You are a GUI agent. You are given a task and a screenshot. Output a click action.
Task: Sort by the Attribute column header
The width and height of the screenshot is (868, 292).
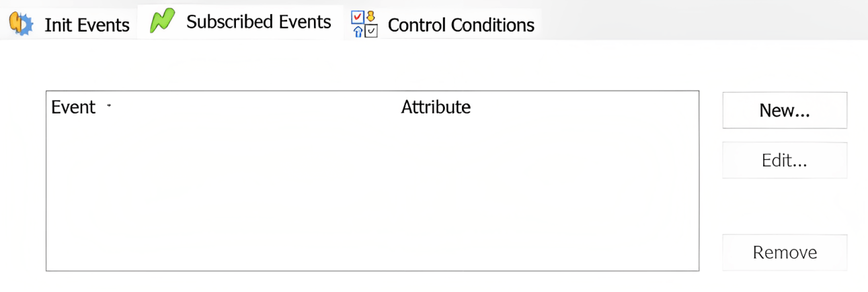click(x=436, y=107)
